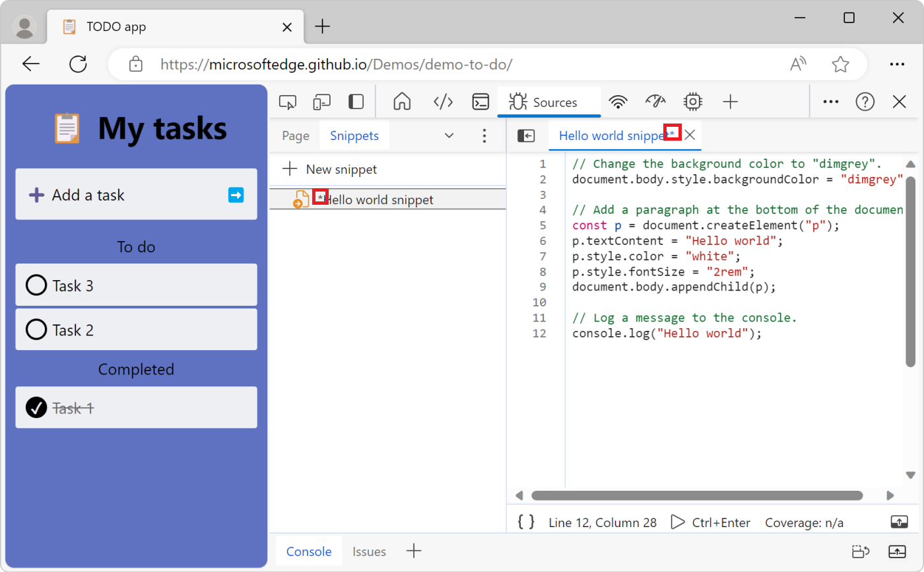Screen dimensions: 924x572
Task: Switch to the Issues tab
Action: coord(369,551)
